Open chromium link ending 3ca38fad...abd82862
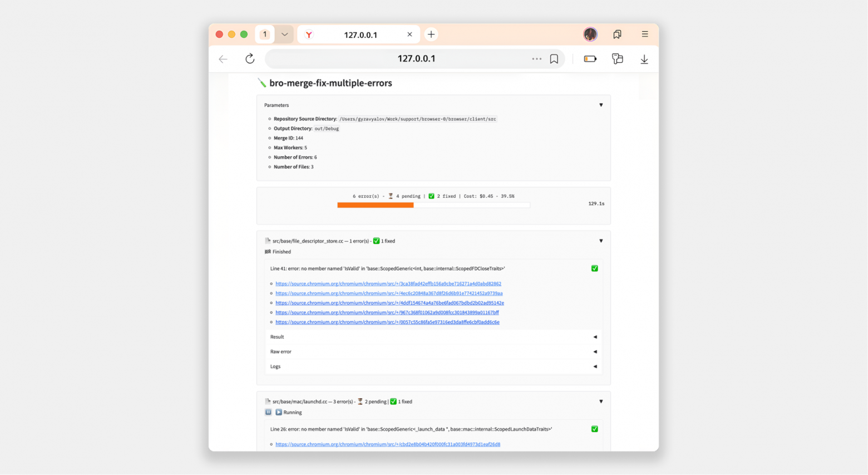This screenshot has height=475, width=868. point(388,283)
